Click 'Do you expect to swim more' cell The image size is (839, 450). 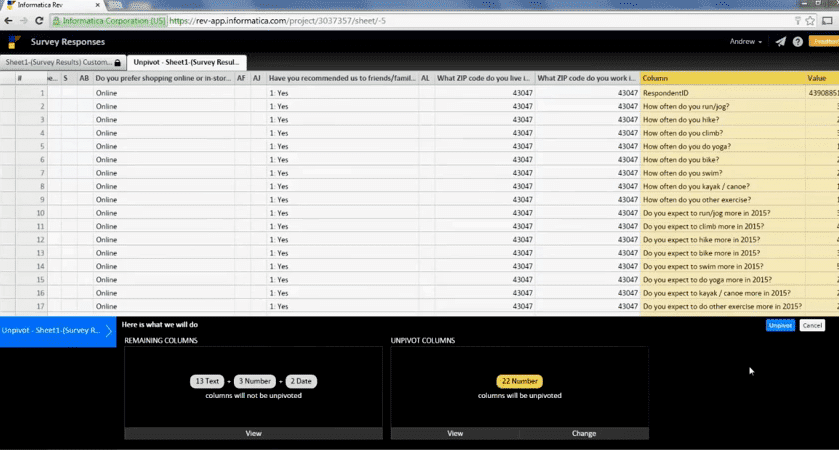coord(722,266)
